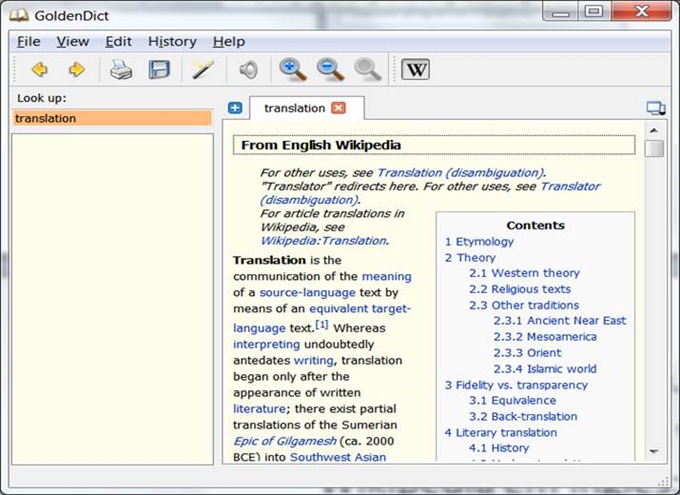This screenshot has height=495, width=680.
Task: Click the article scrollbar thumb
Action: pyautogui.click(x=654, y=148)
